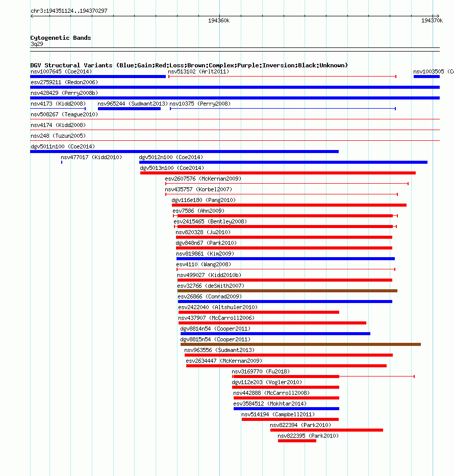Click the nsv10375 (Perry2008) label

click(x=200, y=104)
